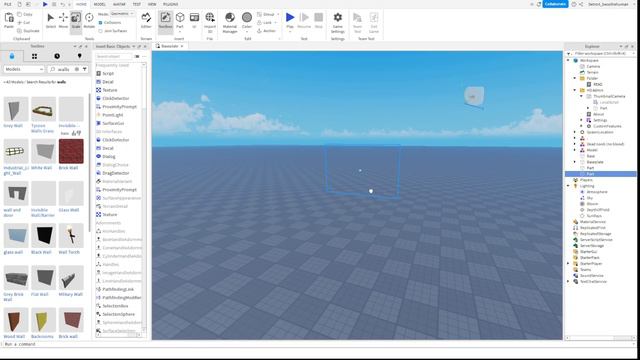Viewport: 640px width, 360px height.
Task: Collapse the HDAdmin folder node
Action: (575, 90)
